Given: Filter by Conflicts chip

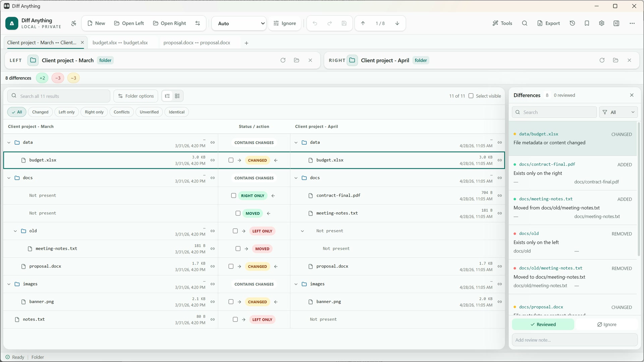Looking at the screenshot, I should [x=121, y=112].
